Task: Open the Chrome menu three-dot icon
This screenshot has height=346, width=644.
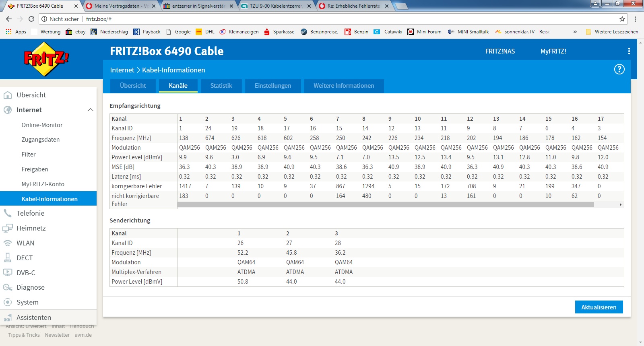Action: click(635, 19)
